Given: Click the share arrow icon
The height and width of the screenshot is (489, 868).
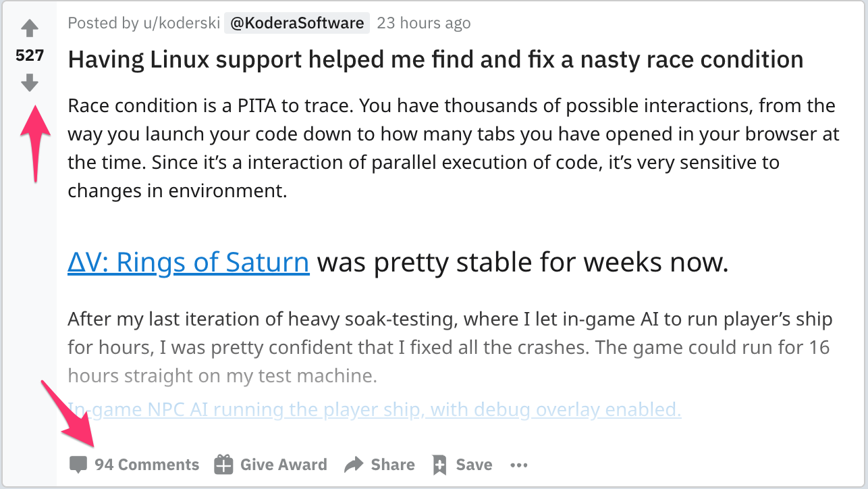Looking at the screenshot, I should click(x=354, y=465).
